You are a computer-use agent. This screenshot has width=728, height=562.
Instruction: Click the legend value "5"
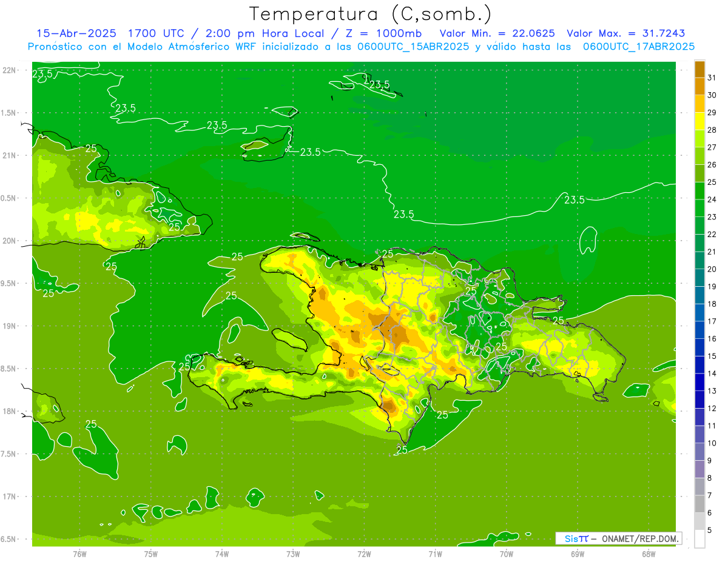(x=710, y=530)
